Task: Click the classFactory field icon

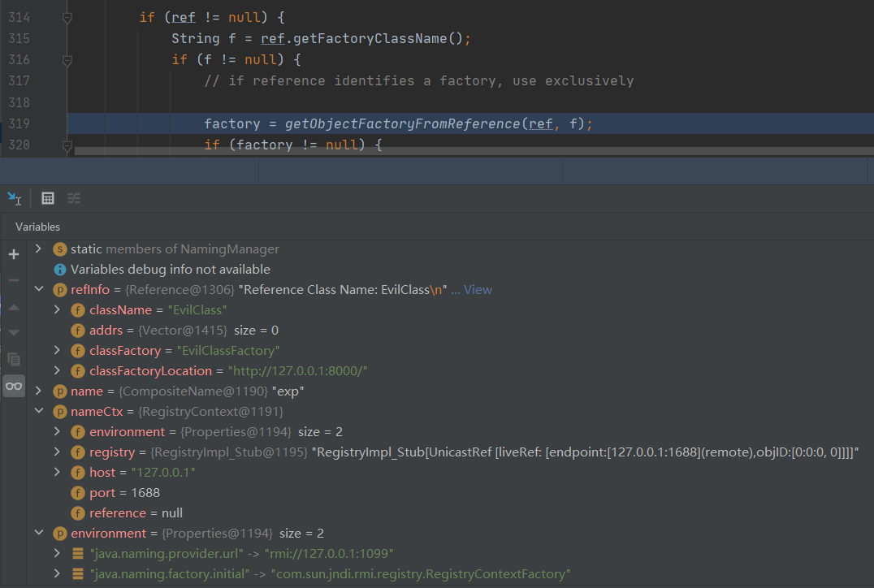Action: coord(78,351)
